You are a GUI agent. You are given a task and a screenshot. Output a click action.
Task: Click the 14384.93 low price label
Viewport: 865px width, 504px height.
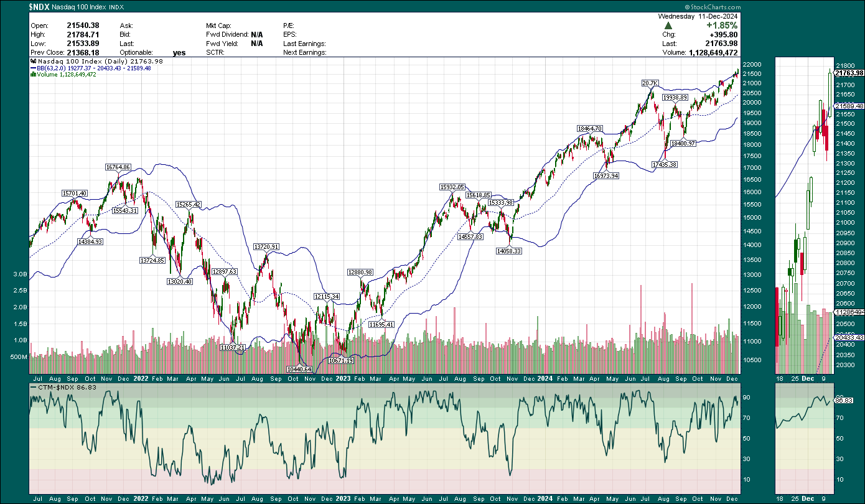[x=90, y=241]
